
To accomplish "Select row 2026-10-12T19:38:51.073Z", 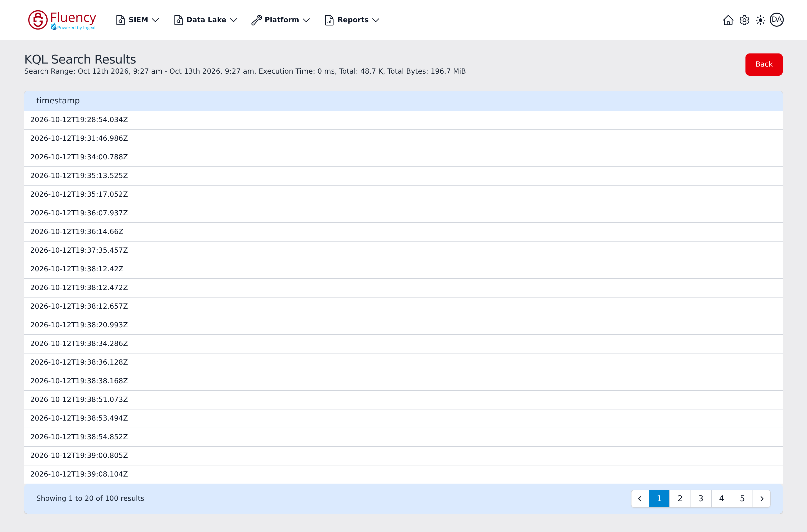I will 403,400.
